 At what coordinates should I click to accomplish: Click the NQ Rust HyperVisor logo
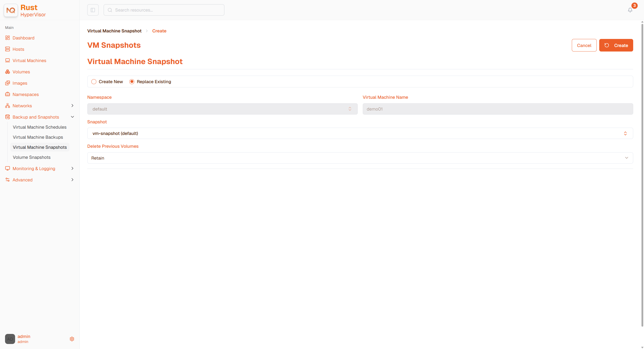pos(11,10)
